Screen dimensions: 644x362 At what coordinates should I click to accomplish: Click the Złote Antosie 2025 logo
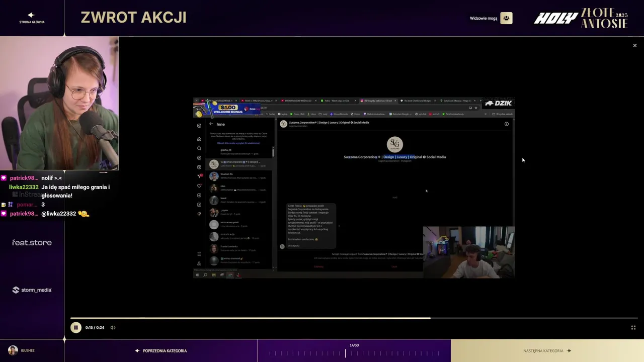[604, 18]
